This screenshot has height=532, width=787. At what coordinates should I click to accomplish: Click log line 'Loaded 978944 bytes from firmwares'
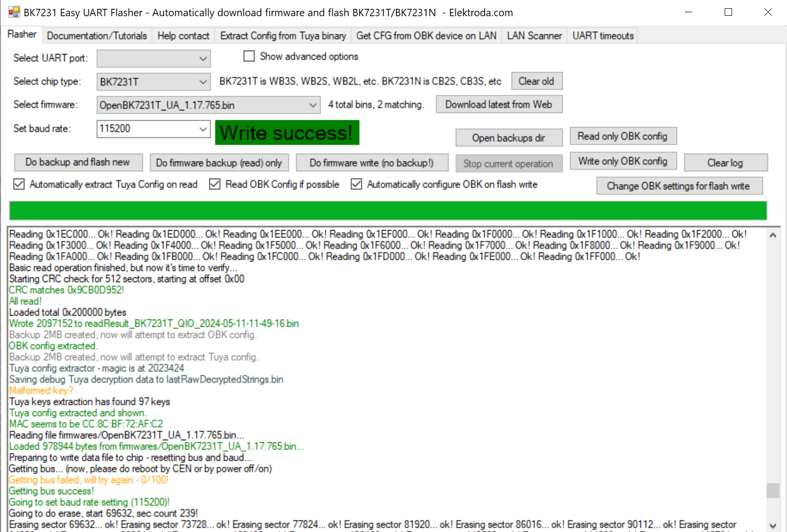tap(157, 447)
